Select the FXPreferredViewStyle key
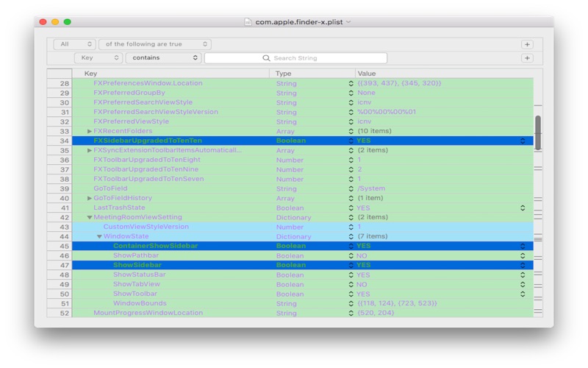This screenshot has width=588, height=368. 131,121
